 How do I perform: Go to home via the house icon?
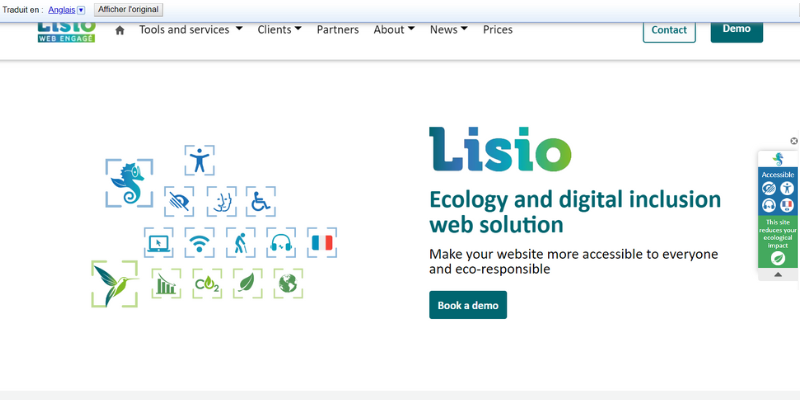click(x=120, y=30)
